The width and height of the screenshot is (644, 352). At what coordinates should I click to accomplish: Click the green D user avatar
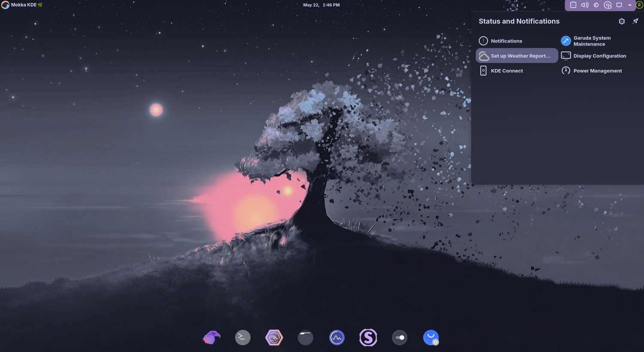click(x=639, y=5)
